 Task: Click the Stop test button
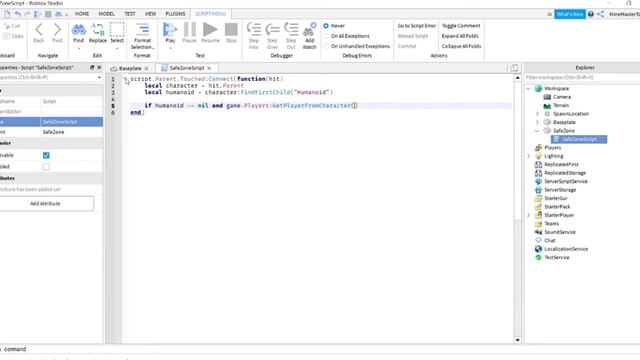[x=231, y=33]
